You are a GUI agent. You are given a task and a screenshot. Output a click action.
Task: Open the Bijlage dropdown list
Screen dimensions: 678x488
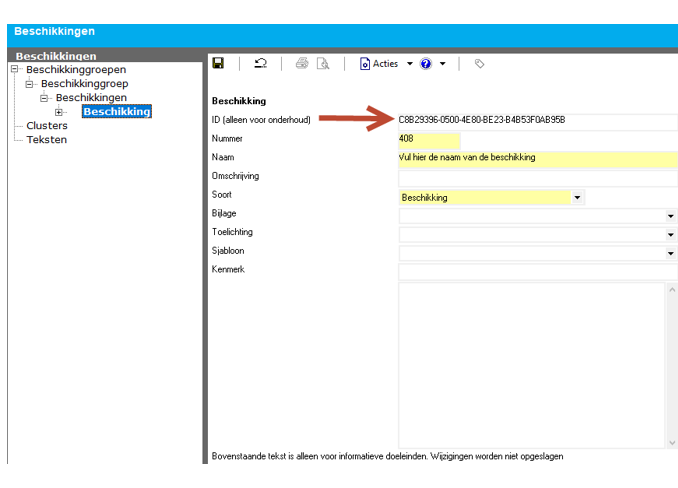pos(670,216)
